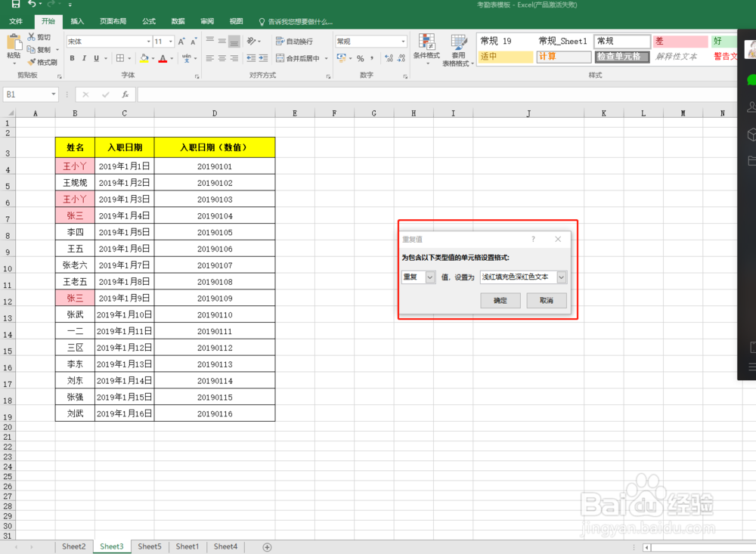The image size is (756, 554).
Task: Toggle Italic formatting
Action: (84, 58)
